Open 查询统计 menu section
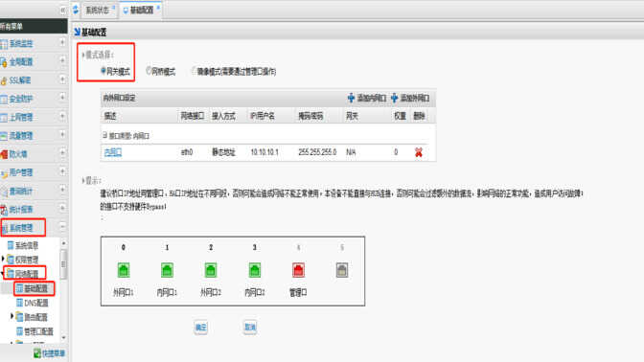 click(21, 192)
